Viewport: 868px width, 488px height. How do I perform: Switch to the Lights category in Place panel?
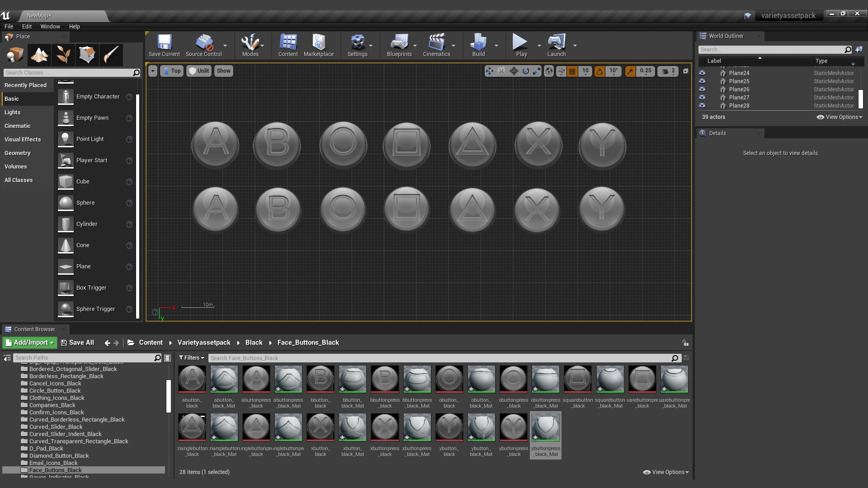(x=13, y=112)
